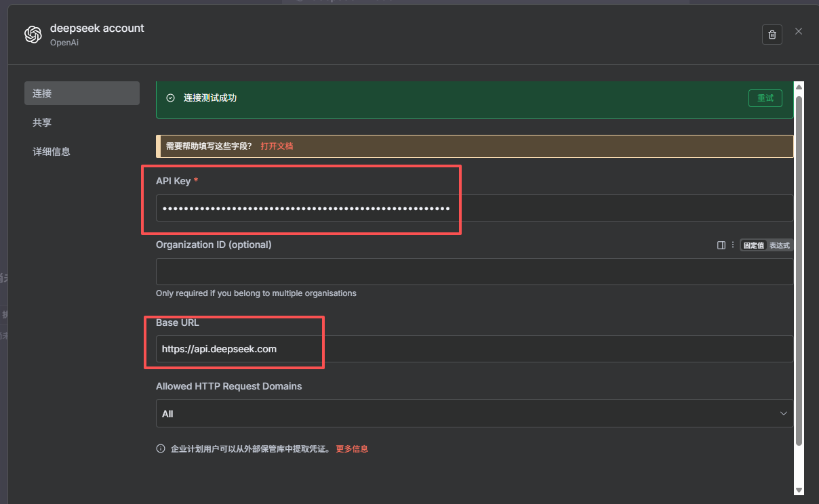The width and height of the screenshot is (819, 504).
Task: Click the side-panel icon next to Organization ID
Action: coord(721,245)
